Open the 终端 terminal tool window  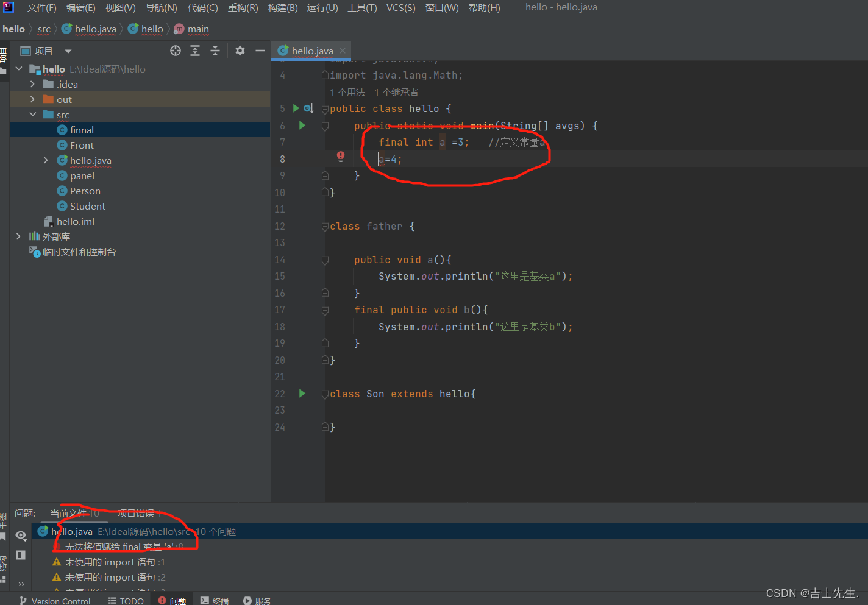(x=215, y=601)
